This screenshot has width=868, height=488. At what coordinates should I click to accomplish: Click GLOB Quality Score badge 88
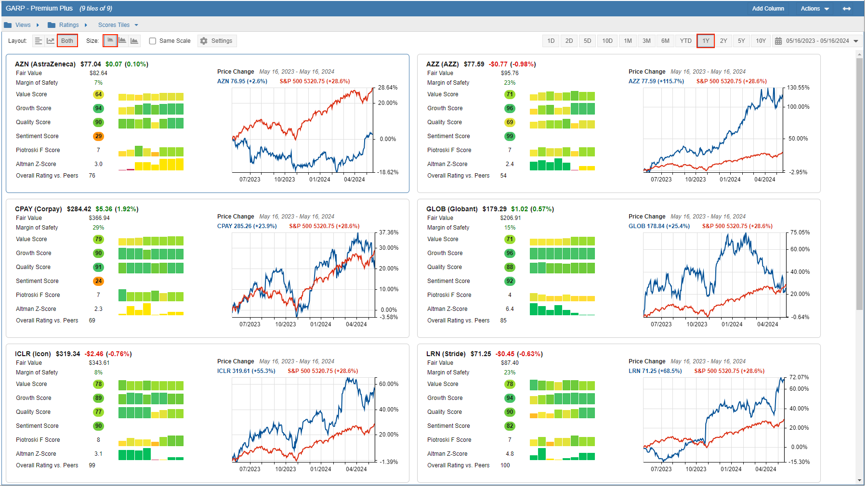click(x=510, y=267)
